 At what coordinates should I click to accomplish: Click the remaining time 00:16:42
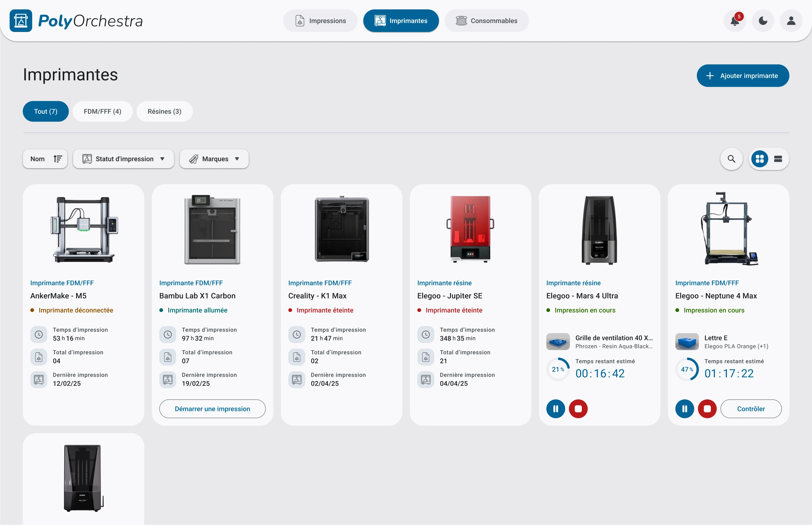point(600,374)
